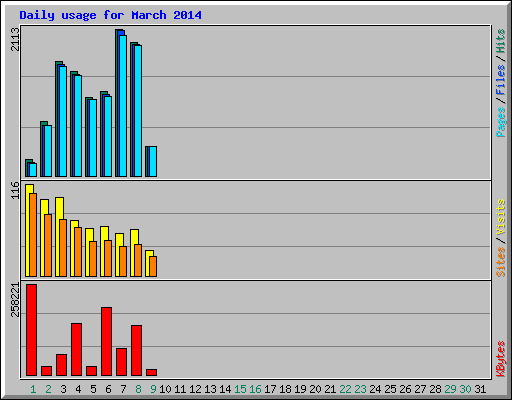Click the Hits legend label

[500, 41]
